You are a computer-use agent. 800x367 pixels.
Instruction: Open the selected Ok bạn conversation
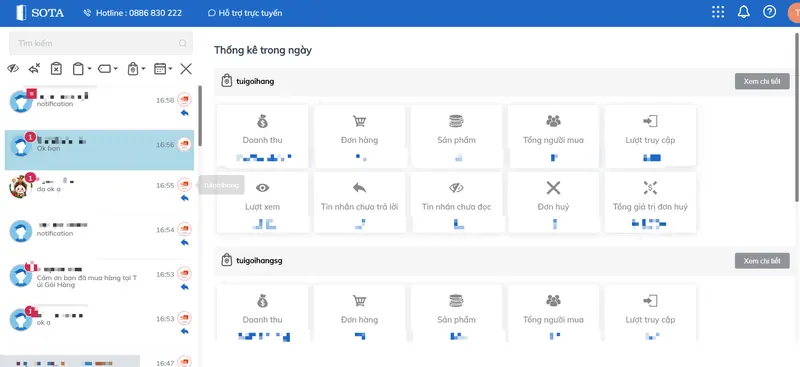pos(99,150)
